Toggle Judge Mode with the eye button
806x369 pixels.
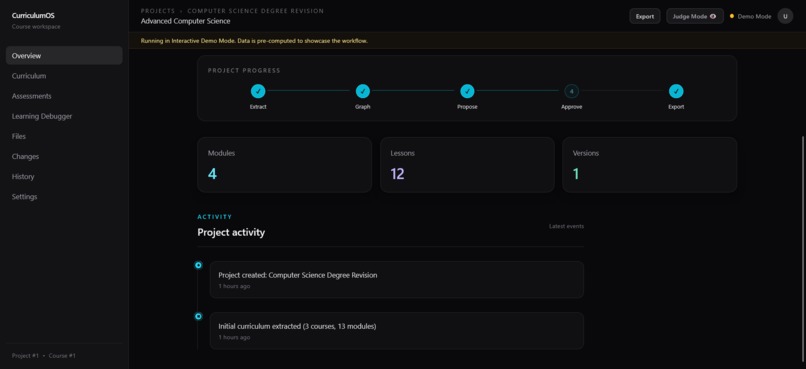click(695, 16)
